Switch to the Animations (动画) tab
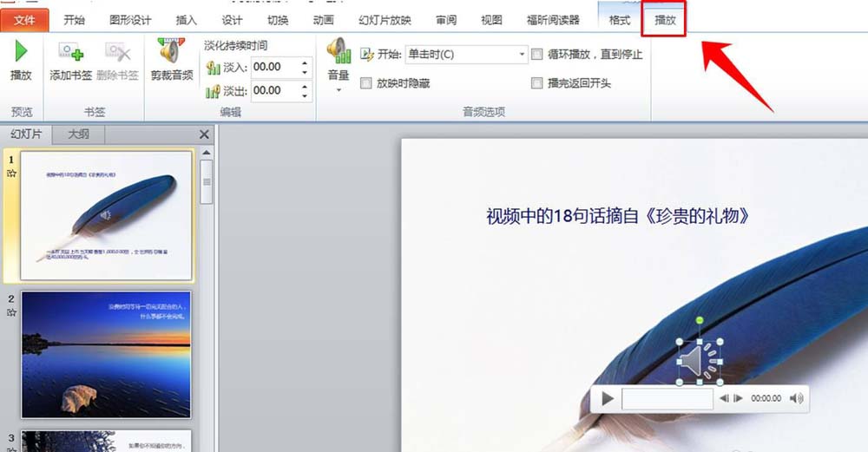The width and height of the screenshot is (868, 452). pyautogui.click(x=323, y=20)
